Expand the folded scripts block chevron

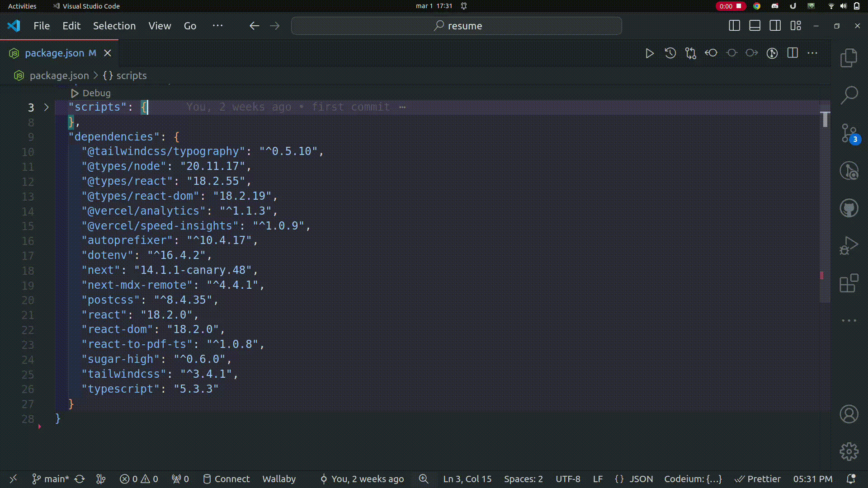[x=46, y=108]
